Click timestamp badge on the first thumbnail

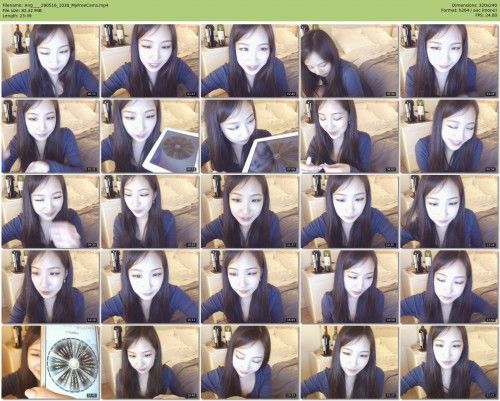[92, 94]
